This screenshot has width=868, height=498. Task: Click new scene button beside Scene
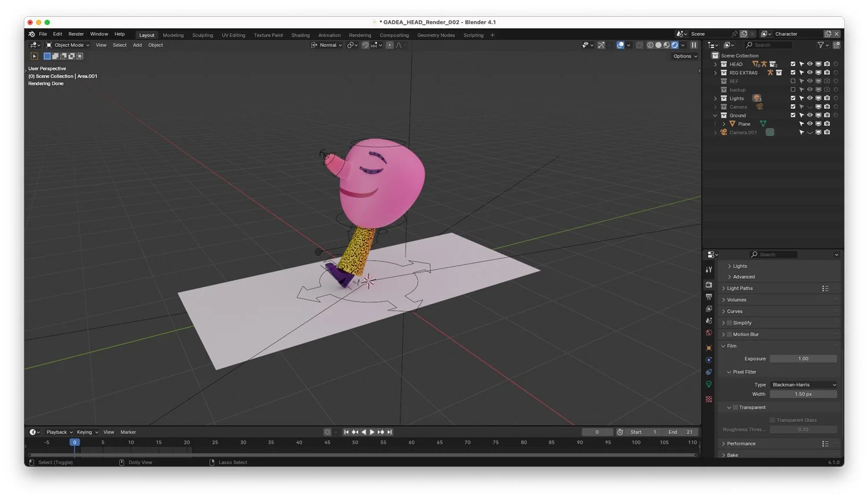(744, 34)
